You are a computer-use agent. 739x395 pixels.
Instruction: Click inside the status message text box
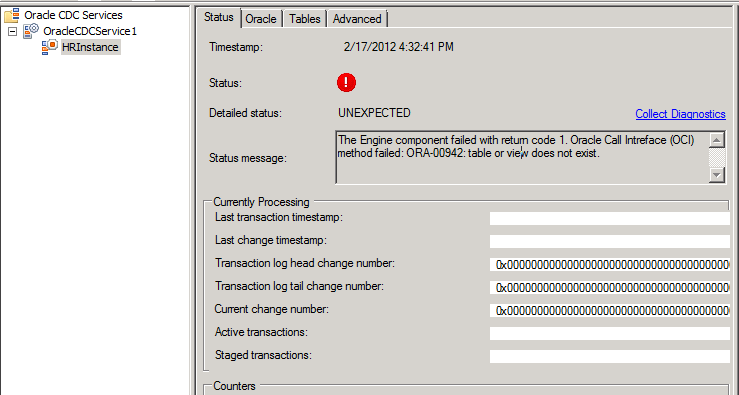point(522,157)
